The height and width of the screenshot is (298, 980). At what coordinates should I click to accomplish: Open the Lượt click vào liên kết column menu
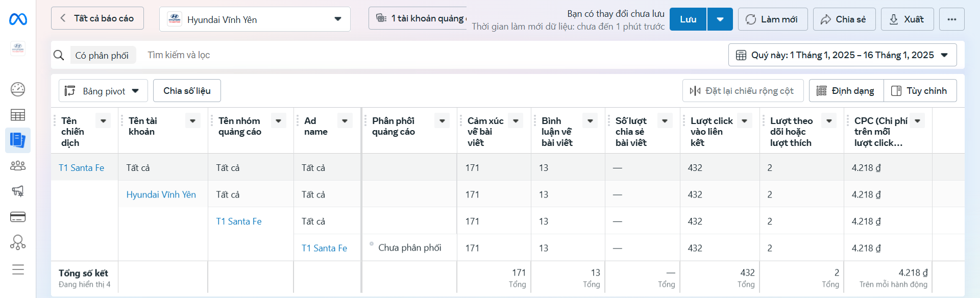pos(744,121)
